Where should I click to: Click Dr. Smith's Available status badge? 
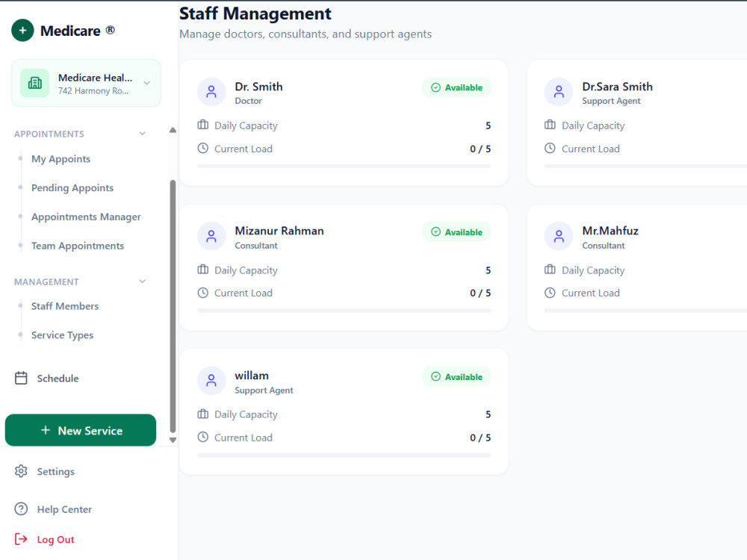point(456,87)
